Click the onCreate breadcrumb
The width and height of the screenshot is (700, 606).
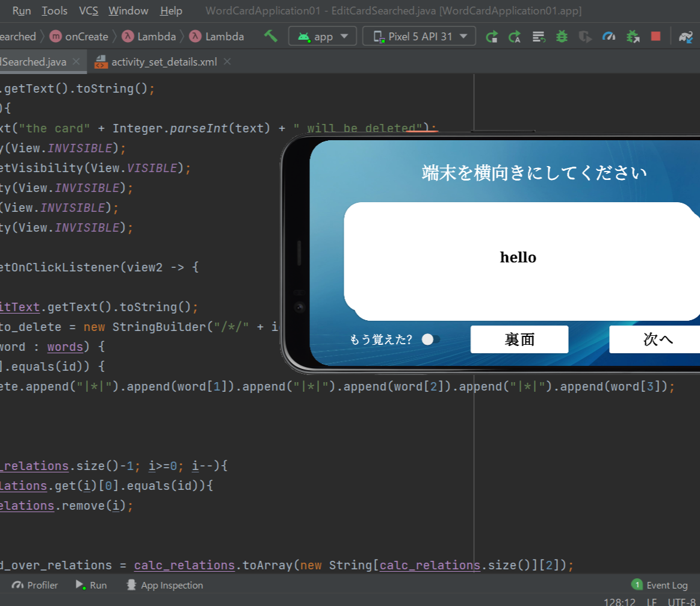[79, 37]
